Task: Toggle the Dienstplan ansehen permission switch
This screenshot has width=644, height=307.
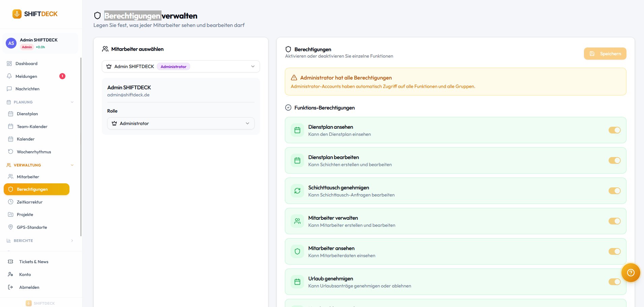Action: (614, 130)
